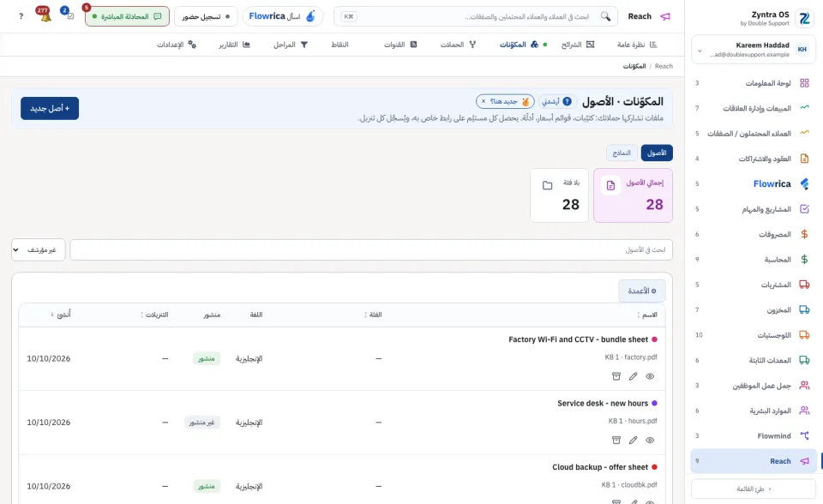Open notifications bell showing 277
This screenshot has width=823, height=504.
click(45, 15)
